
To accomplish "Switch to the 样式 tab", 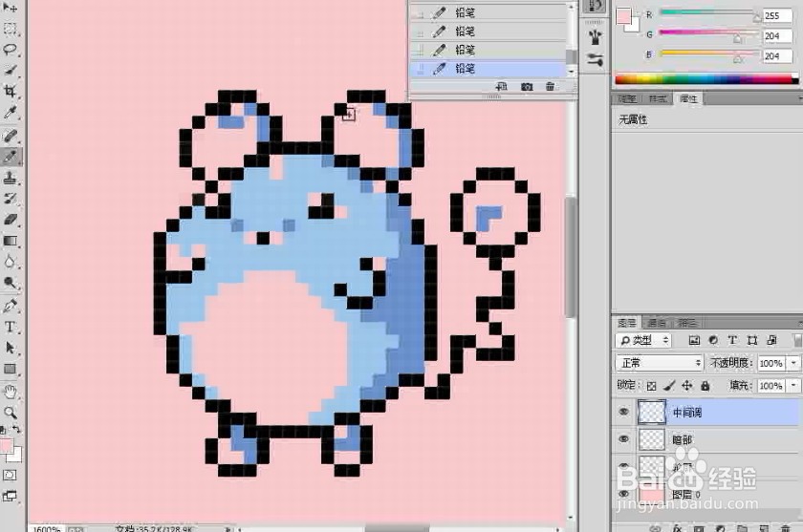I will (658, 98).
